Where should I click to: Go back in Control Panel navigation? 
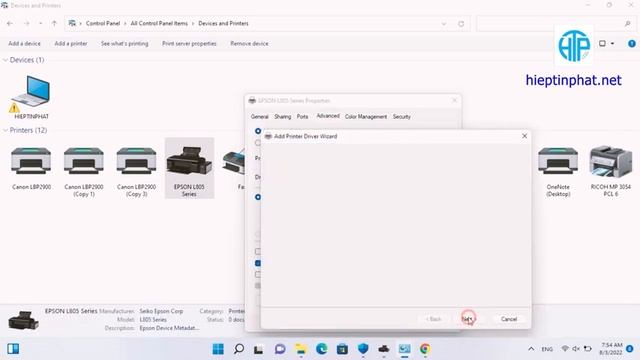pyautogui.click(x=10, y=24)
